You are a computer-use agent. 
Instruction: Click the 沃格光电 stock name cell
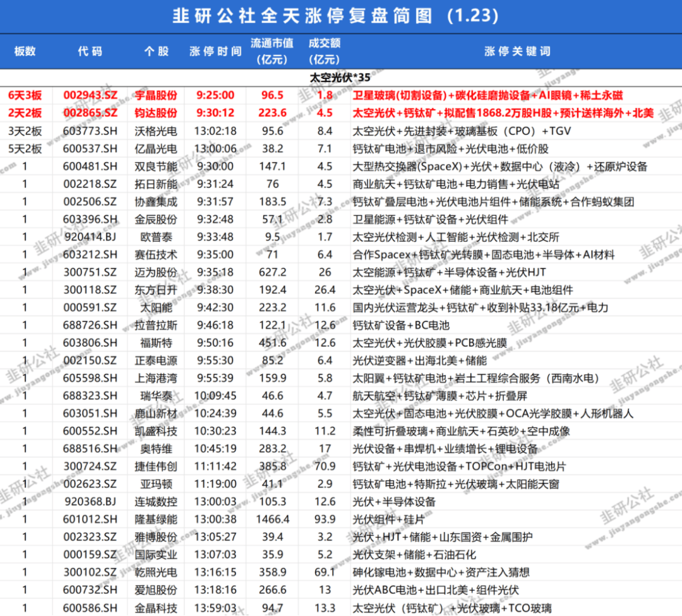click(157, 131)
